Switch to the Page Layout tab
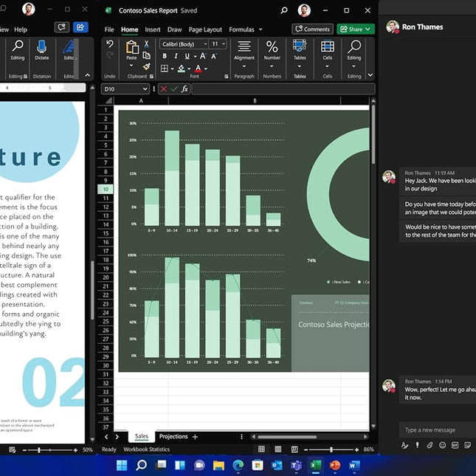 click(205, 30)
